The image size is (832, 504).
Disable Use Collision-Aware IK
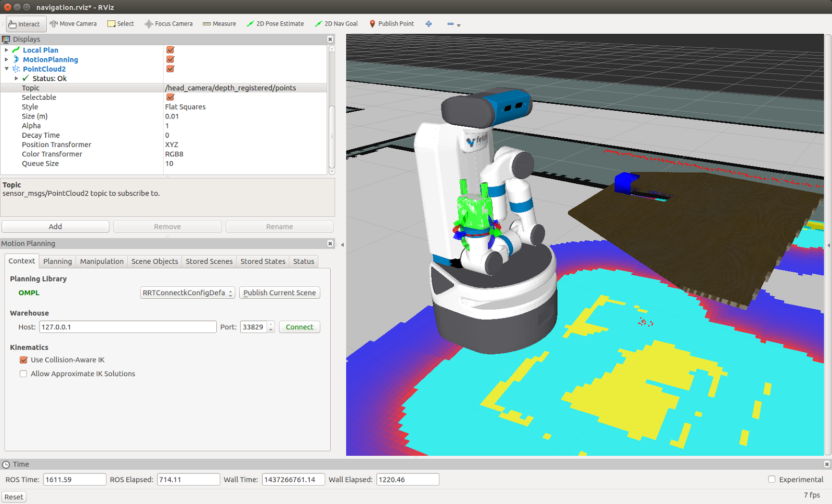pyautogui.click(x=23, y=360)
